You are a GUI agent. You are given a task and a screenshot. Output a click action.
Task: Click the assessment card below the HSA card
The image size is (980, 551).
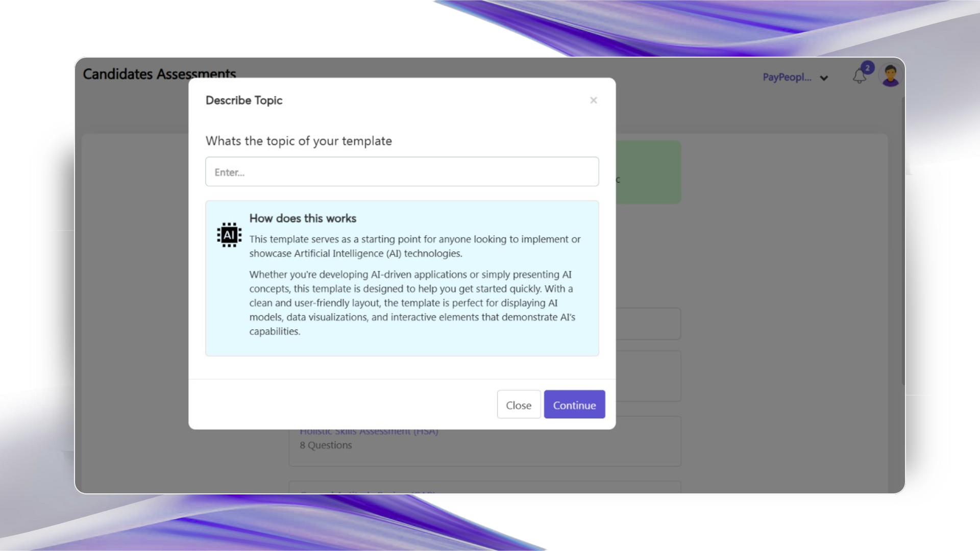click(x=484, y=487)
